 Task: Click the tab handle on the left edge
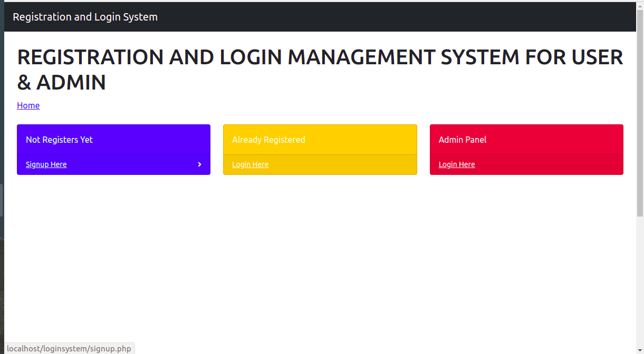click(x=2, y=200)
